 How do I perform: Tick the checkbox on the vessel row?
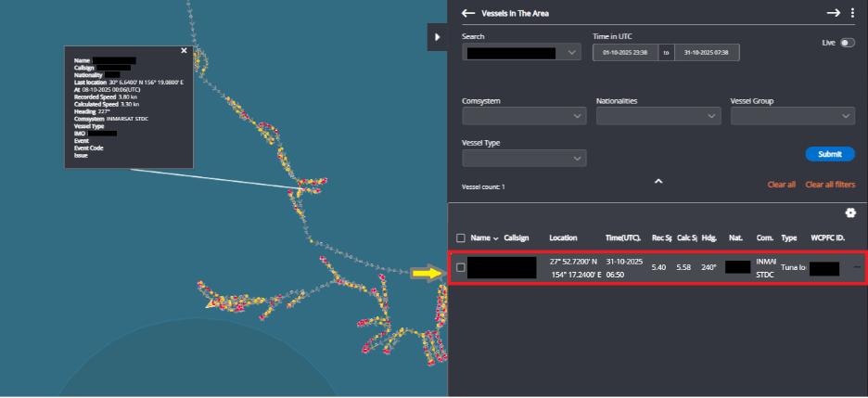pos(461,267)
